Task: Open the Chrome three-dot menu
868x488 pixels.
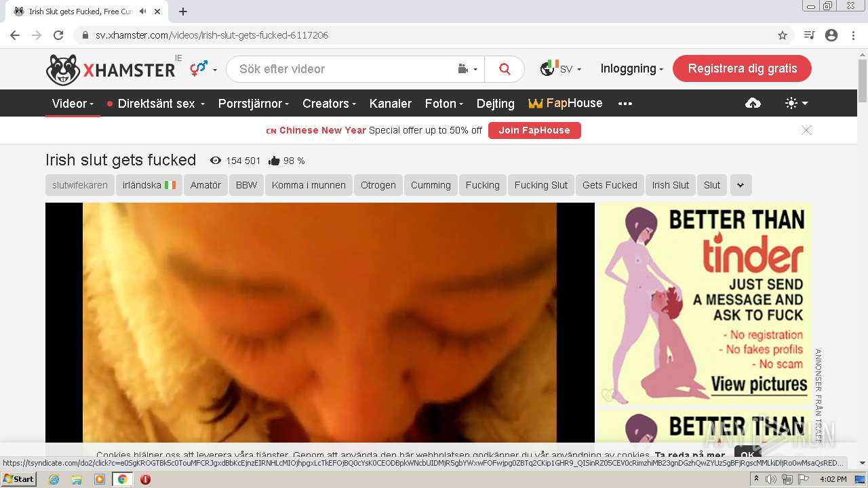Action: (853, 35)
